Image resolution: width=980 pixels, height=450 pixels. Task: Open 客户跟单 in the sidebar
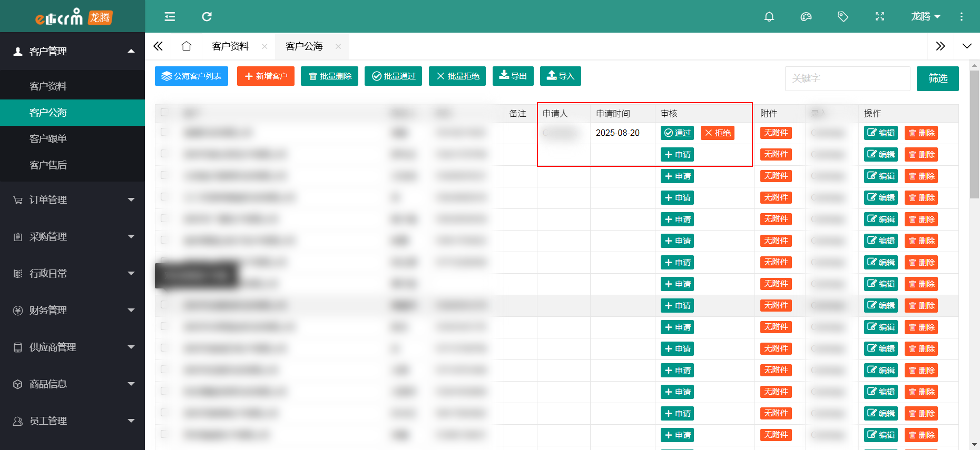[48, 139]
